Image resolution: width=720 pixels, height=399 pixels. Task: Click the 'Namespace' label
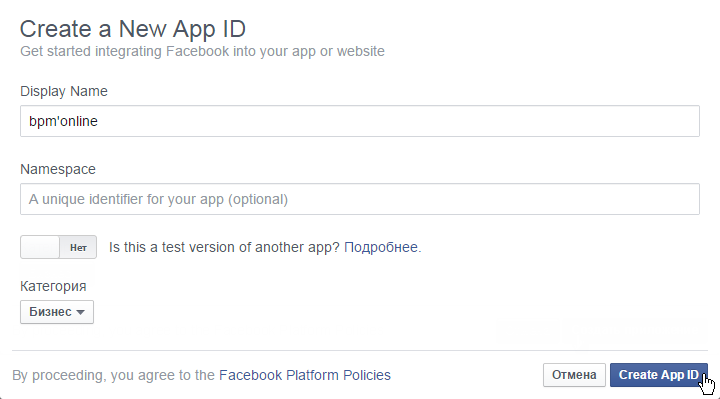pos(58,169)
